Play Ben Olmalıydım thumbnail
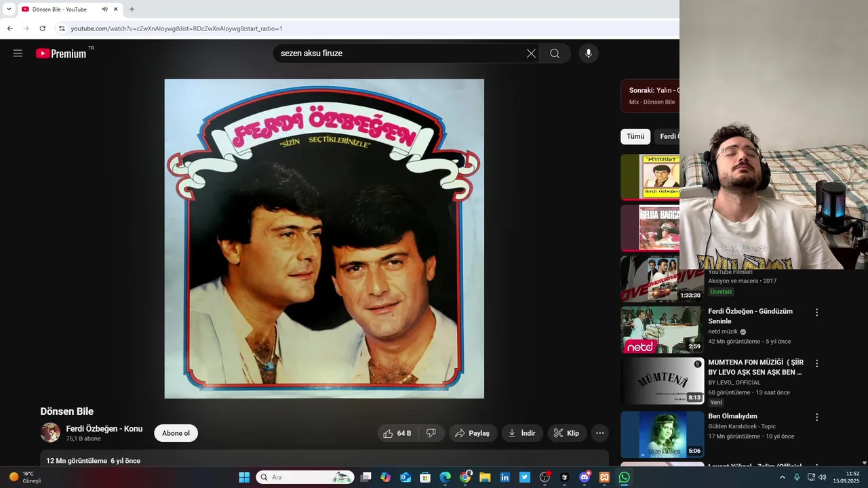This screenshot has width=868, height=488. (662, 434)
